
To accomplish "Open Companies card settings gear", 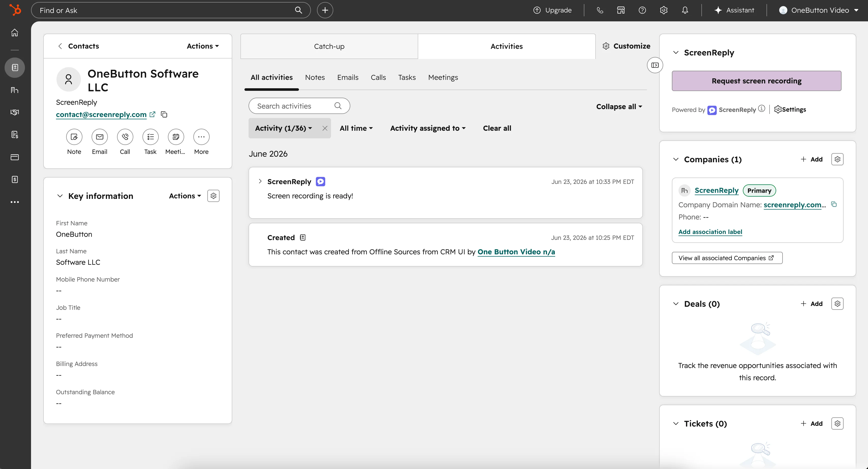I will click(x=837, y=159).
